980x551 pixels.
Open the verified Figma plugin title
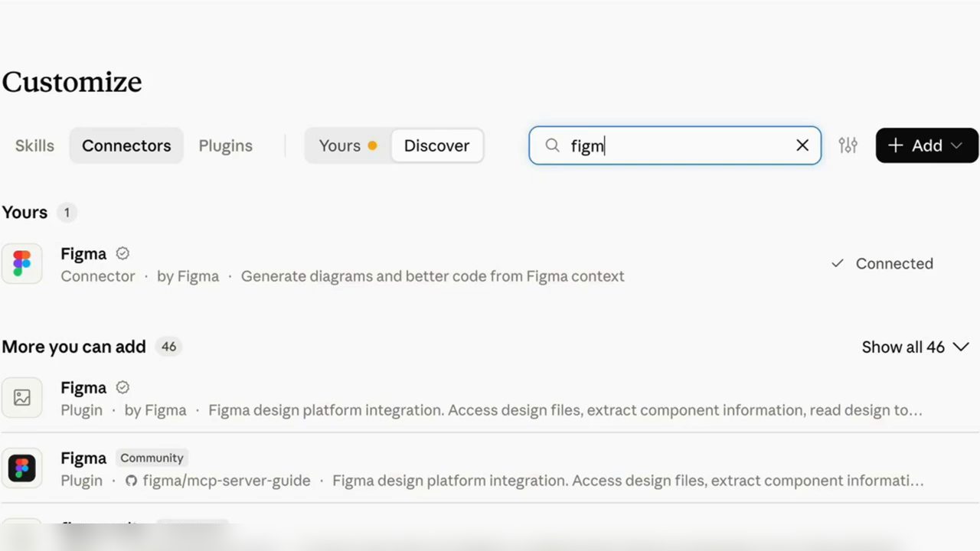pos(83,387)
